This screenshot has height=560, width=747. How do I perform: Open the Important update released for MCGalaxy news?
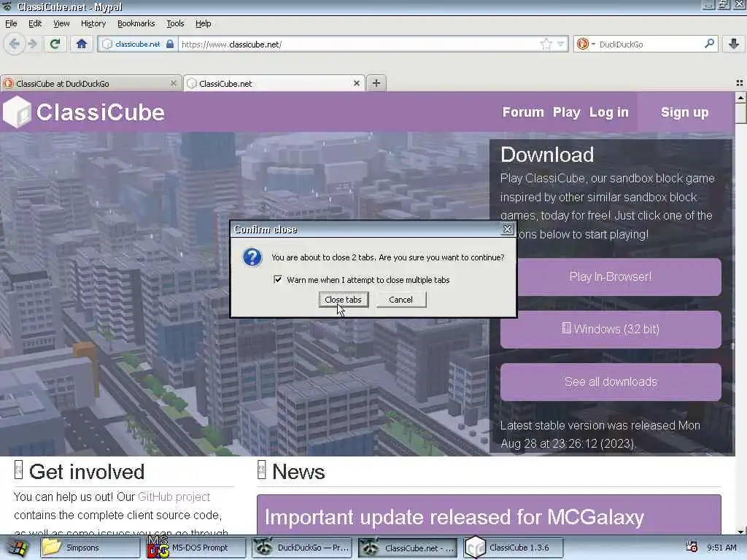point(454,517)
